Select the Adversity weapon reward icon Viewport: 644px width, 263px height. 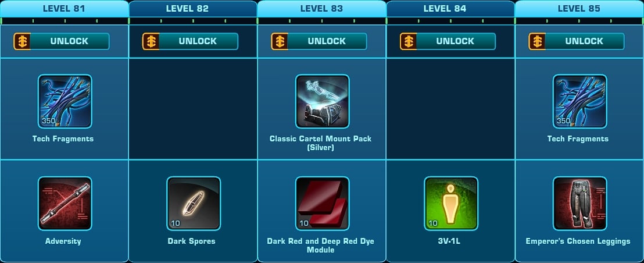tap(65, 204)
